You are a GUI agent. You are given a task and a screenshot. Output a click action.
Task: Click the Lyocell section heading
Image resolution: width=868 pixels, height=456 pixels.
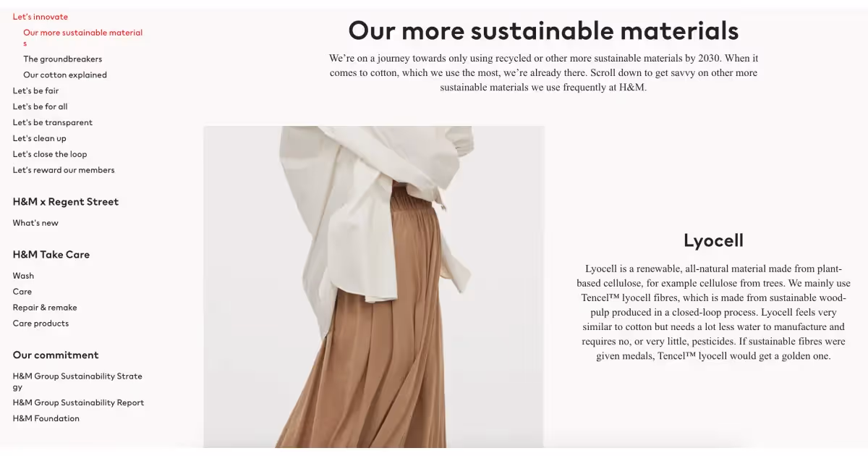click(713, 241)
